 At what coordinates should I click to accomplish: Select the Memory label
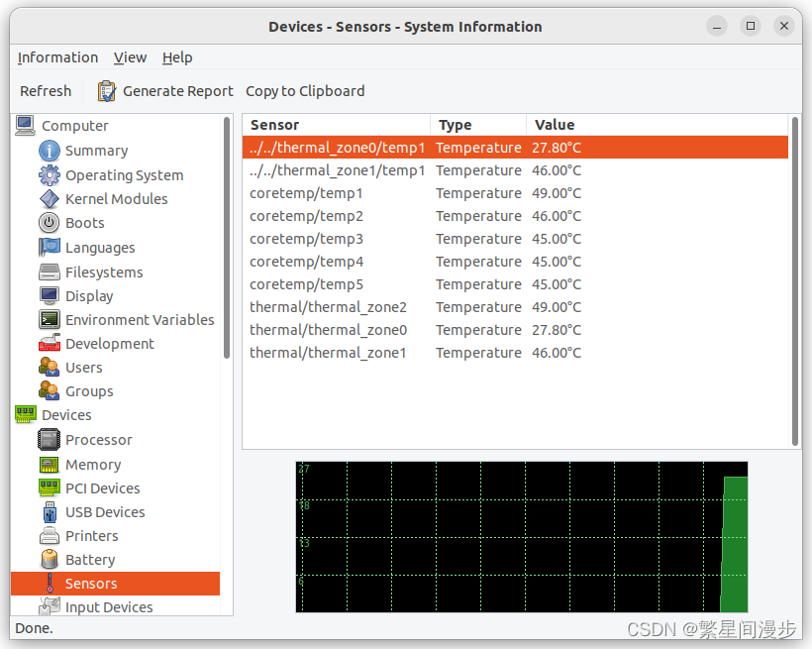[93, 465]
